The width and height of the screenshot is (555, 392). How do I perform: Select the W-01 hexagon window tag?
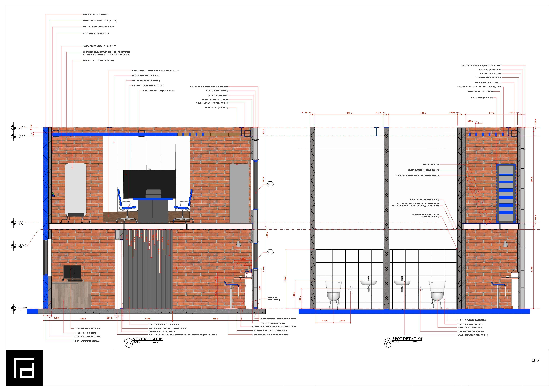270,253
